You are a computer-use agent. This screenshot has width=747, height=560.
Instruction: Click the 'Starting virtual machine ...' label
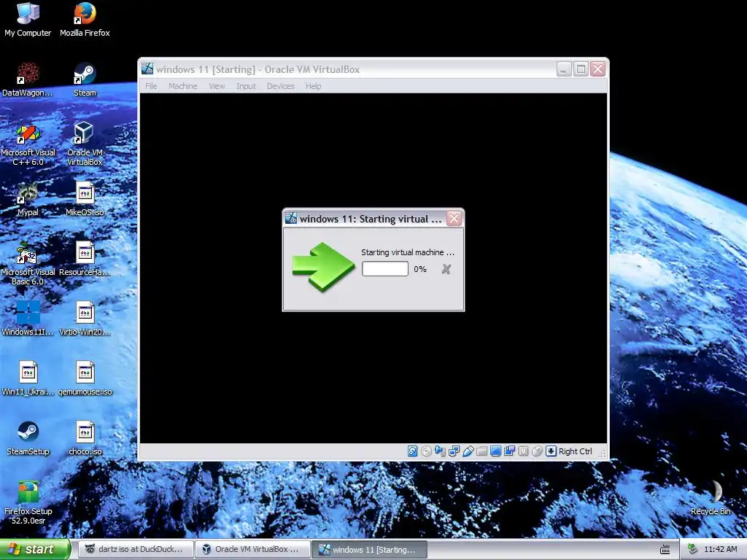407,252
